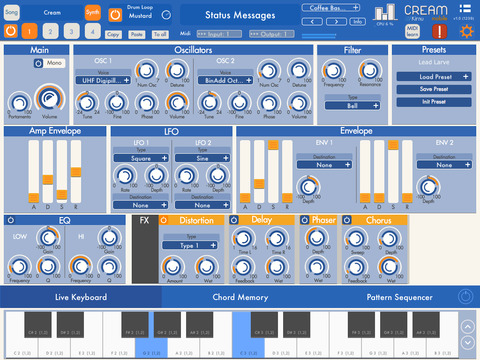480x360 pixels.
Task: Click the Amp Envelope Release slider handle
Action: (x=76, y=172)
